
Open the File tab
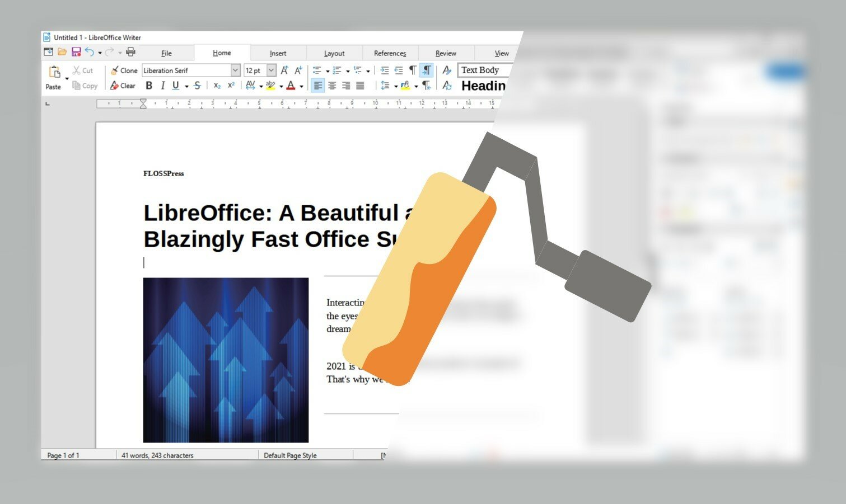[166, 53]
